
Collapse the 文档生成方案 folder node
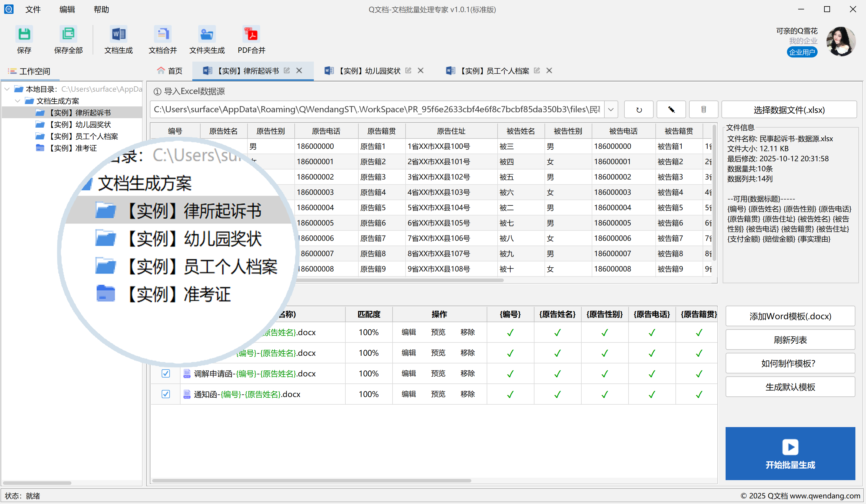(x=17, y=101)
